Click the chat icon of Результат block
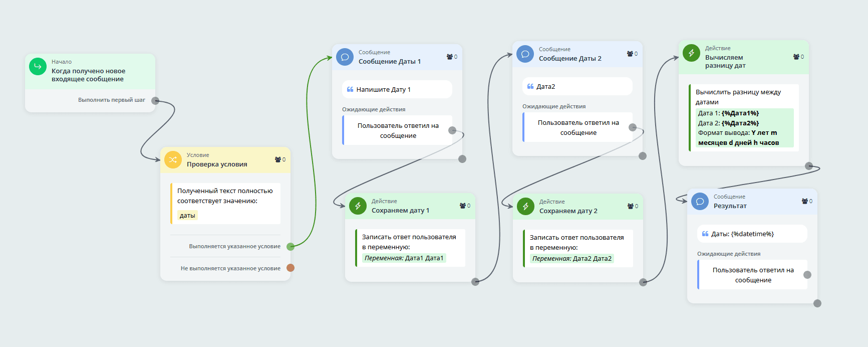The width and height of the screenshot is (868, 347). (700, 202)
